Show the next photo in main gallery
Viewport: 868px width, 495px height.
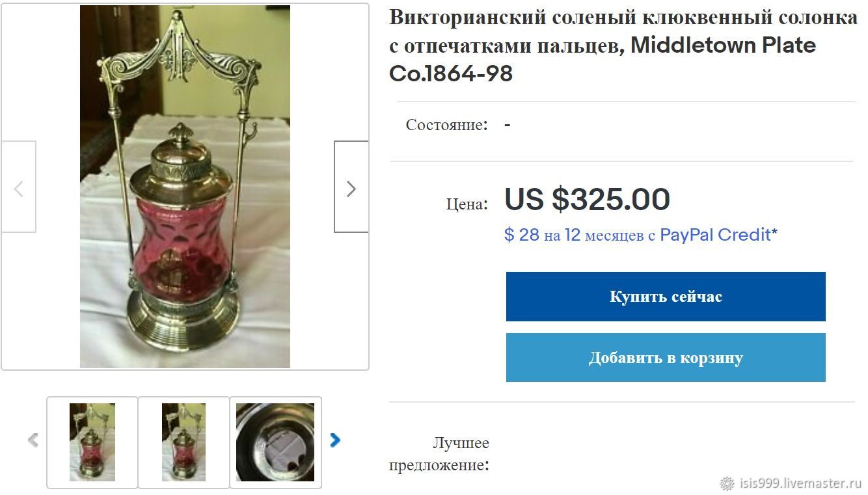tap(351, 188)
